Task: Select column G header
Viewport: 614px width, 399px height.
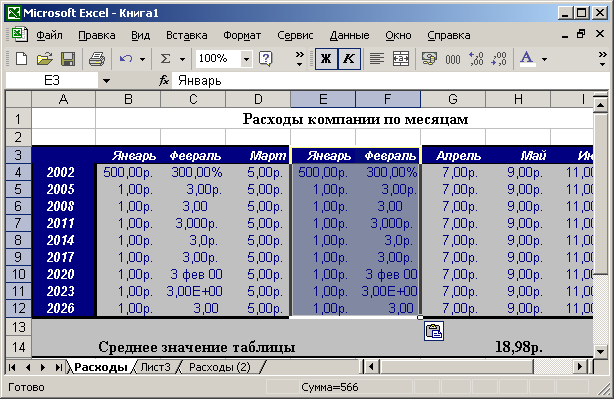Action: coord(453,99)
